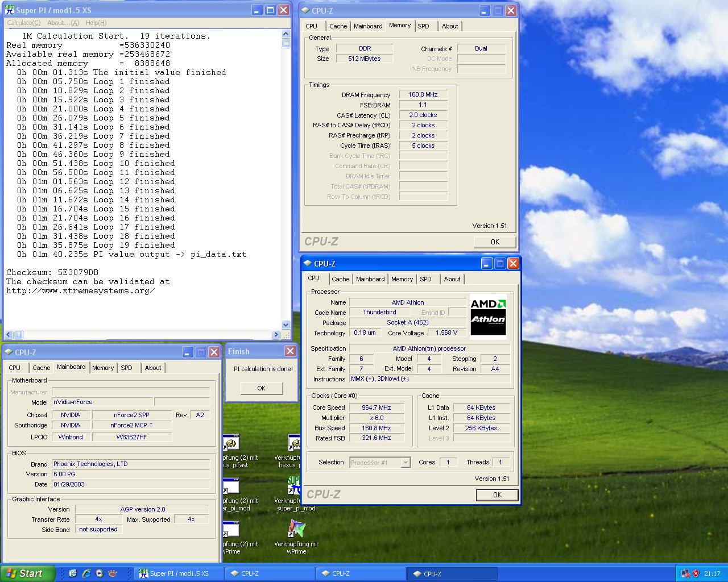Open the Help(H) menu in Super PI
This screenshot has width=728, height=582.
(96, 23)
